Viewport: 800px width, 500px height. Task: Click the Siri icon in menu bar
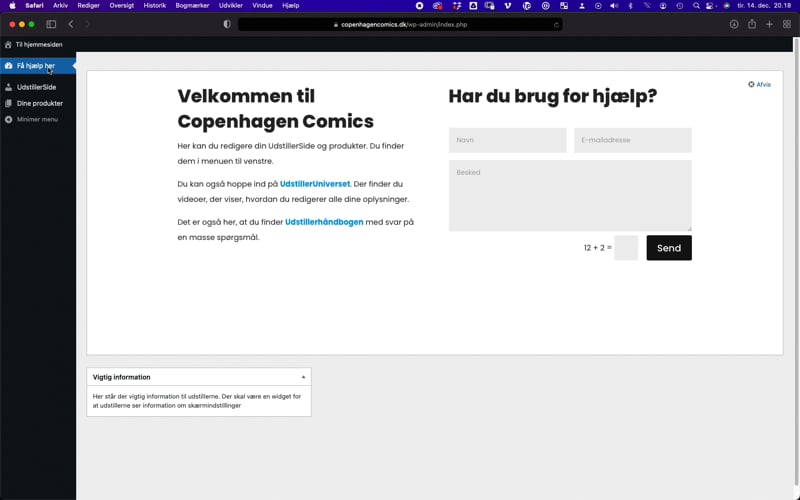click(727, 6)
